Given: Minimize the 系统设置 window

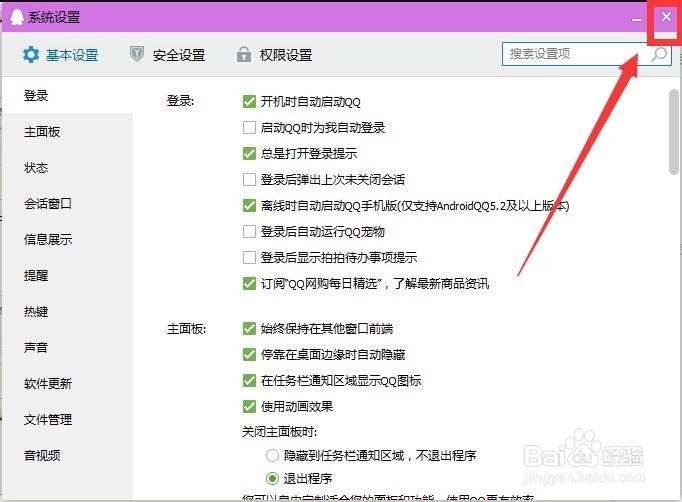Looking at the screenshot, I should coord(637,18).
